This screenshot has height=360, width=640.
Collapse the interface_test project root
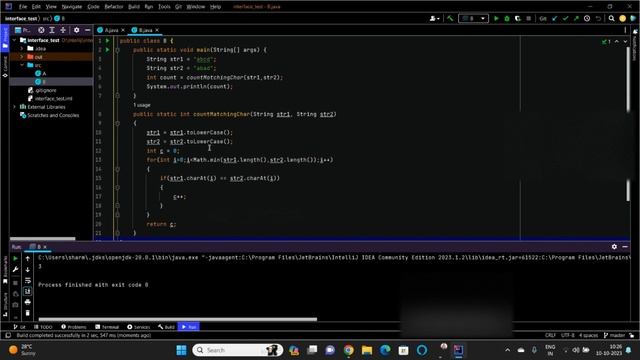click(x=15, y=40)
